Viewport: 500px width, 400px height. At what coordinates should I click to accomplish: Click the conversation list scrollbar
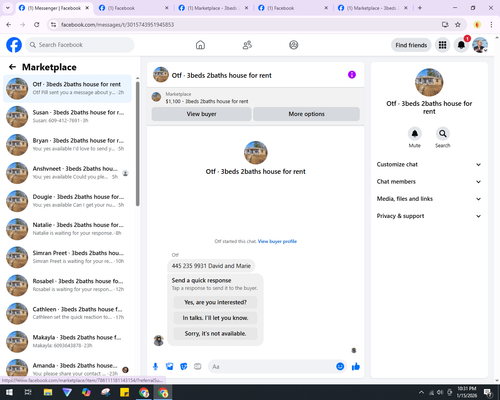(x=137, y=143)
